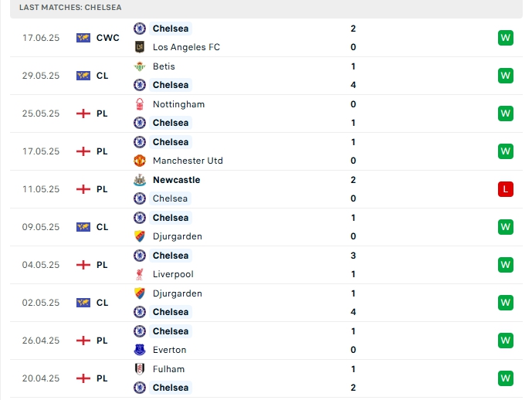The image size is (532, 400).
Task: Click the Newcastle club crest
Action: click(140, 180)
